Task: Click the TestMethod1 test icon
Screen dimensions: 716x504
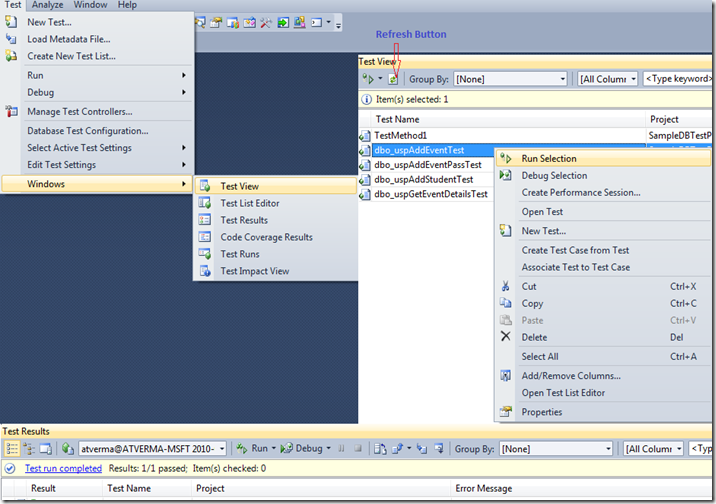Action: [x=365, y=135]
